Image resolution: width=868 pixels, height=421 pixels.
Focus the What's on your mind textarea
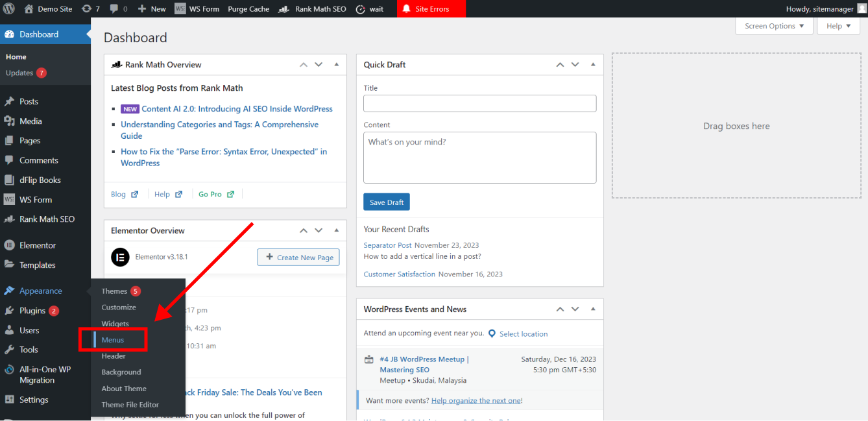[x=479, y=158]
